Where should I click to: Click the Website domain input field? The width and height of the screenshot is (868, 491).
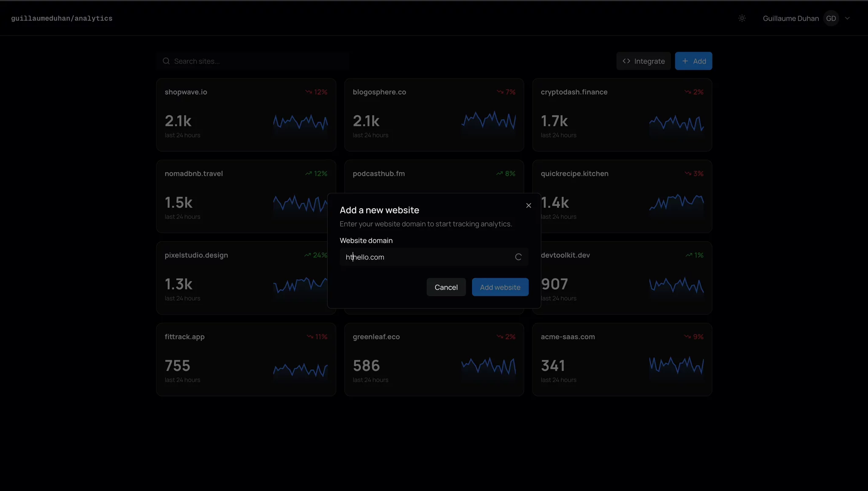[x=434, y=257]
